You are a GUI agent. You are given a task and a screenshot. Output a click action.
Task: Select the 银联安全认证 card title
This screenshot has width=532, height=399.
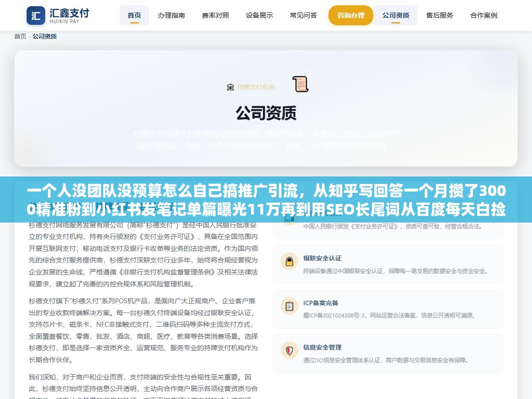click(322, 258)
